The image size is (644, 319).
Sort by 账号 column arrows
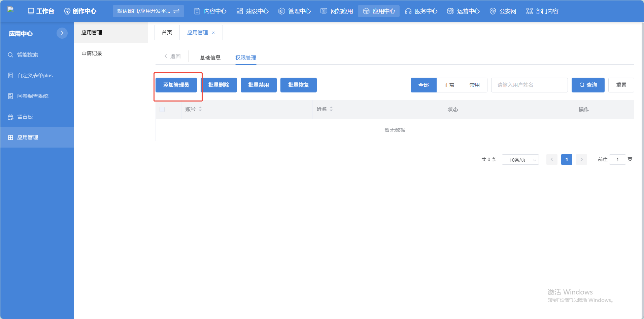point(200,109)
